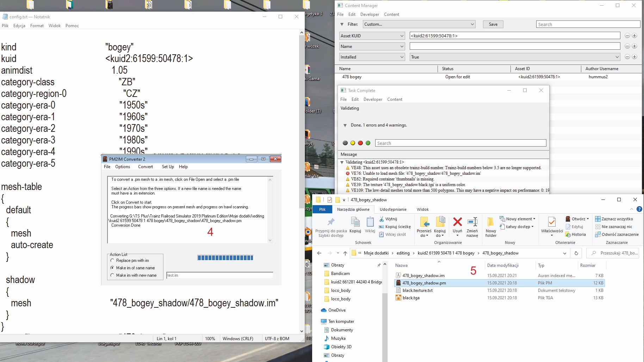This screenshot has height=362, width=644.
Task: Open the Convert menu in PM2IM Converter
Action: pyautogui.click(x=145, y=167)
